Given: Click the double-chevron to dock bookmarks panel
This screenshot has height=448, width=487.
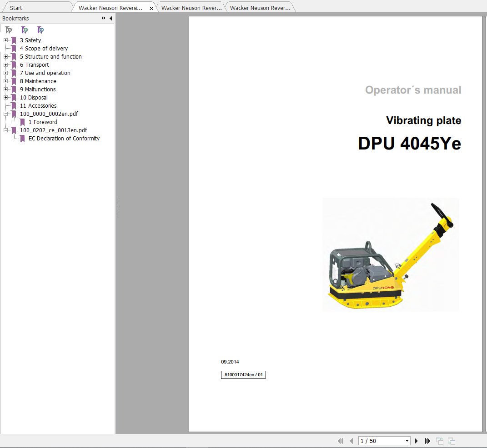Looking at the screenshot, I should click(104, 18).
